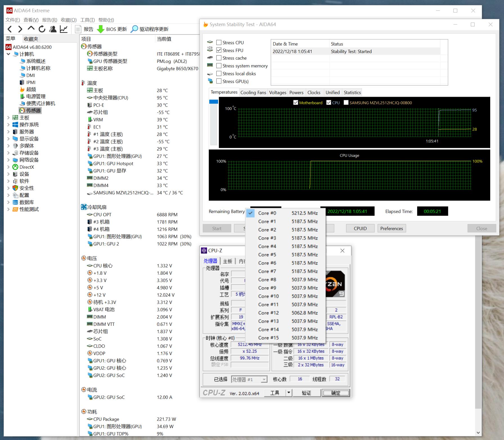Click the CPUID button
This screenshot has height=440, width=504.
click(360, 228)
